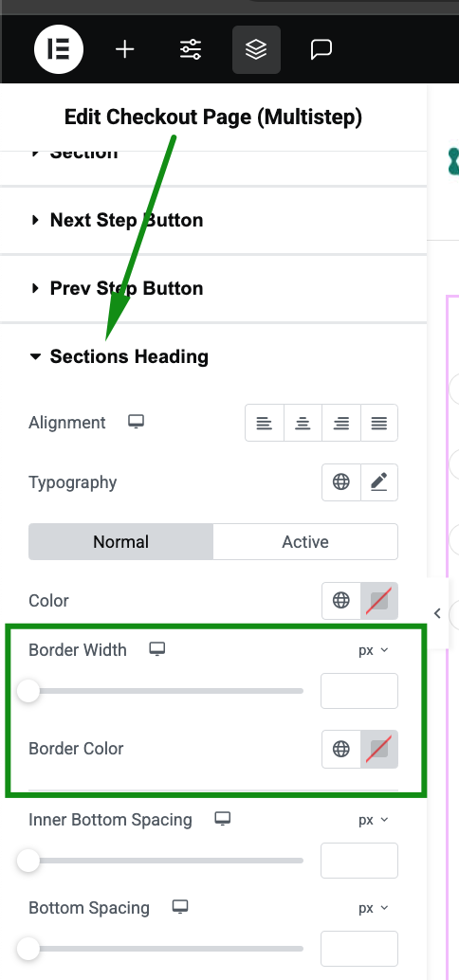Open Site Settings sliders icon
This screenshot has height=980, width=459.
[191, 49]
